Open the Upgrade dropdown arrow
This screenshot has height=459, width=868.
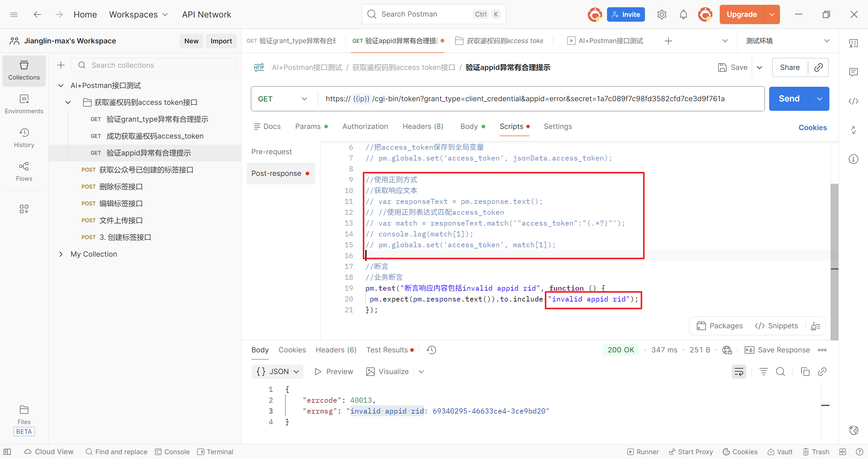tap(772, 14)
